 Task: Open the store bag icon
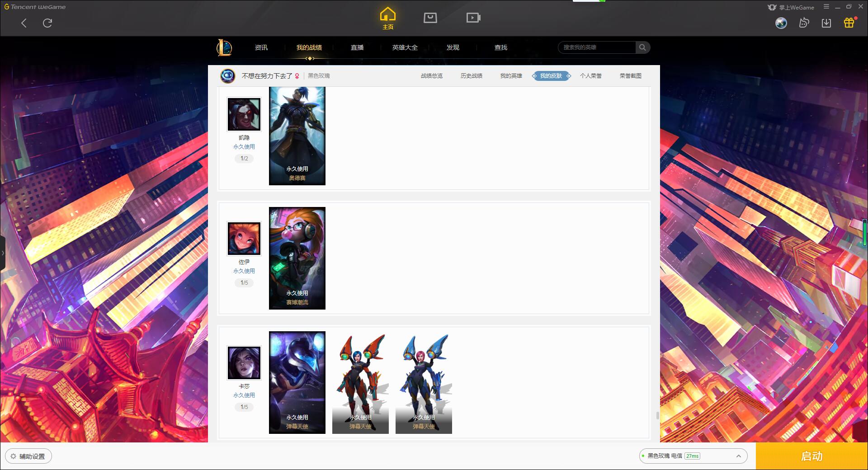click(430, 18)
